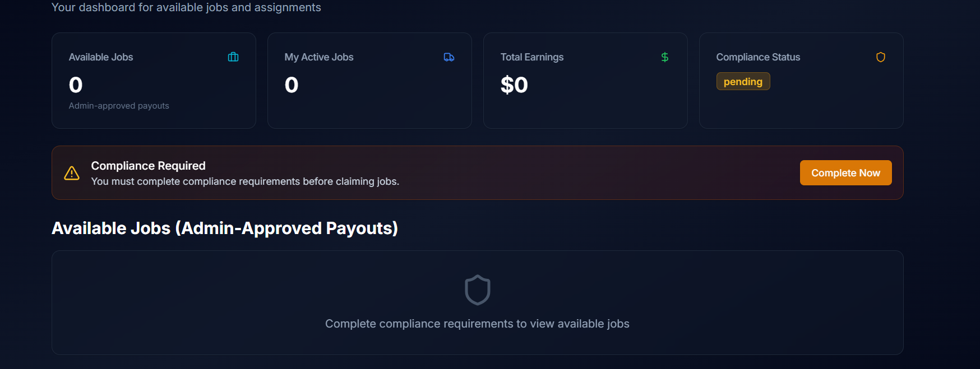The image size is (980, 369).
Task: Click the warning triangle in the compliance banner
Action: (72, 174)
